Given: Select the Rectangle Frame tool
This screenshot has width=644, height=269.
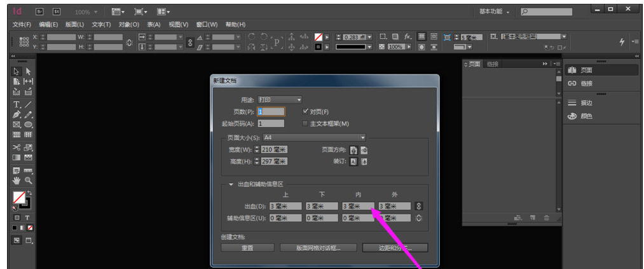Looking at the screenshot, I should [17, 124].
